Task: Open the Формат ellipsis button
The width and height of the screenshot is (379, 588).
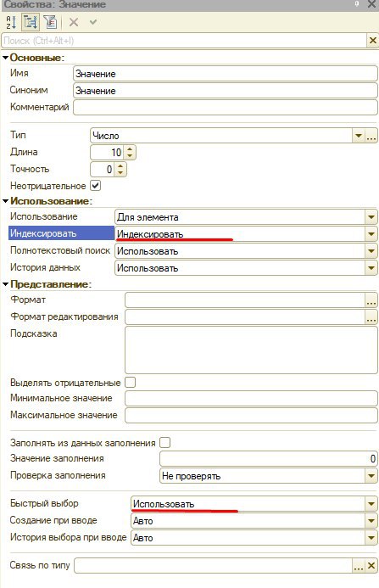Action: coord(371,300)
